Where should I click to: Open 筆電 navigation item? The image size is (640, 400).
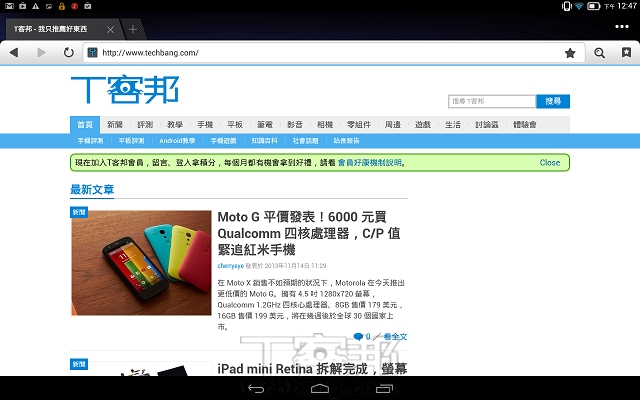point(264,124)
